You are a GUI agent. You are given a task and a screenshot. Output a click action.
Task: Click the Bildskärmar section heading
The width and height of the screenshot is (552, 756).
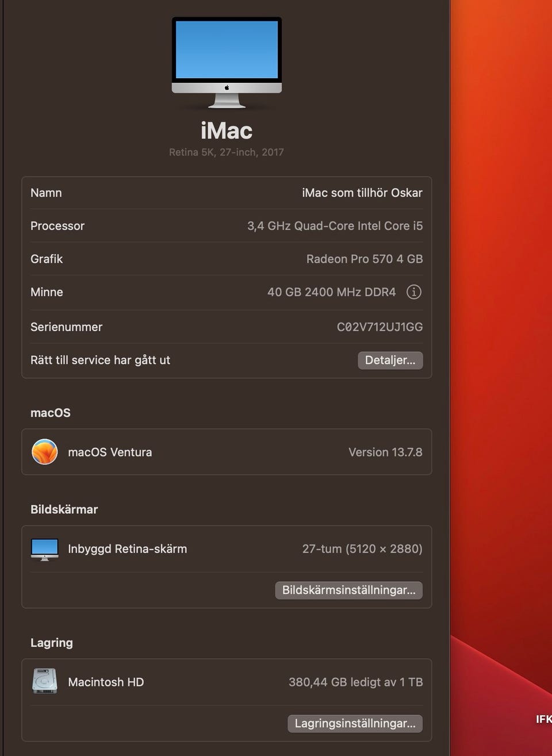pos(64,509)
